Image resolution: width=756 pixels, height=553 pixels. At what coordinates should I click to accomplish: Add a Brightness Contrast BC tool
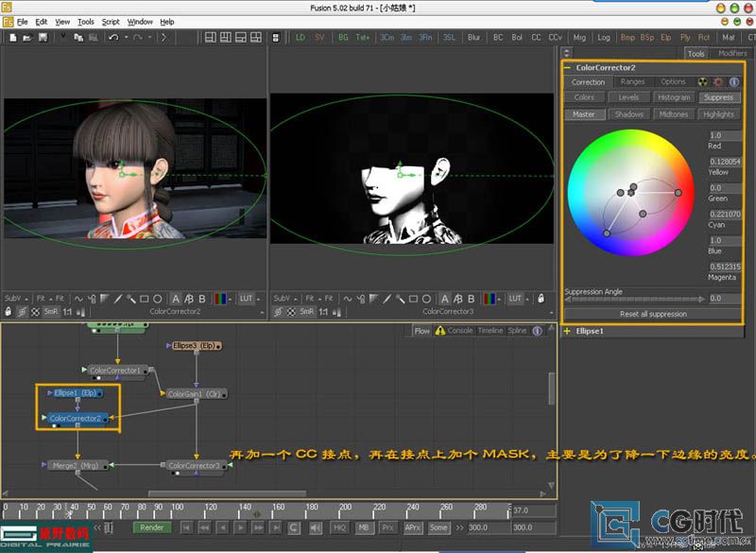tap(498, 37)
